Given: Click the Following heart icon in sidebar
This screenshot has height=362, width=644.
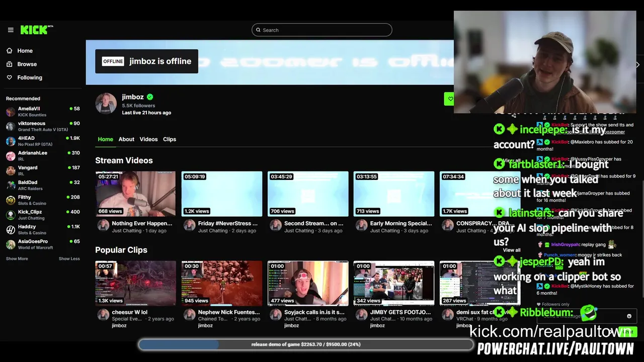Looking at the screenshot, I should click(9, 77).
